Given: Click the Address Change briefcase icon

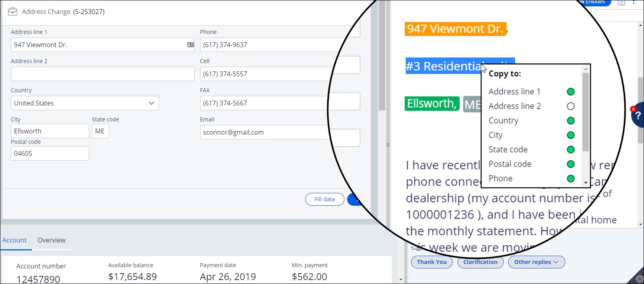Looking at the screenshot, I should coord(13,12).
